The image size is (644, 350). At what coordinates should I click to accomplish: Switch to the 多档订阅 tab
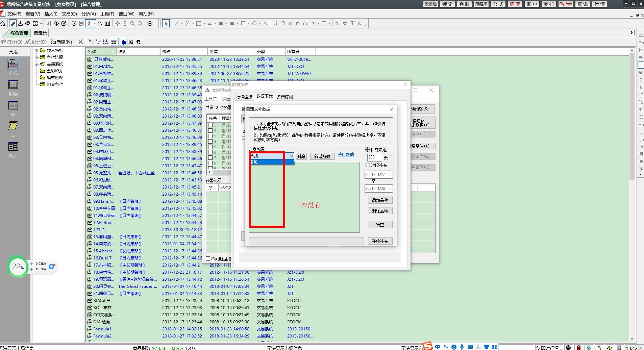(x=285, y=97)
